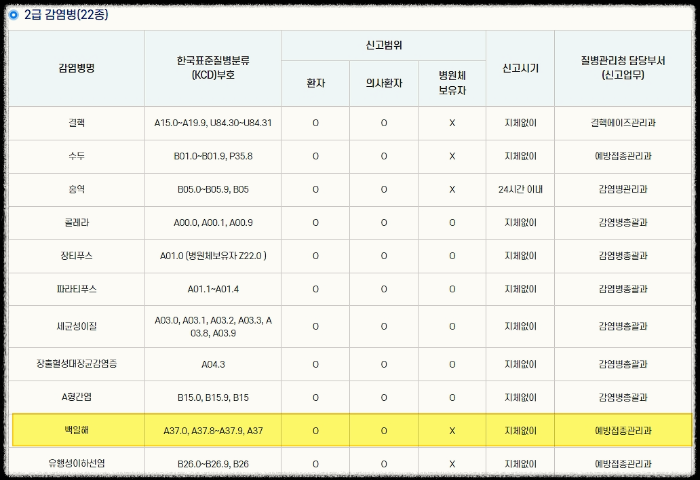Click the 병원체 보유자 O mark for 콜레라
This screenshot has width=700, height=480.
click(452, 222)
